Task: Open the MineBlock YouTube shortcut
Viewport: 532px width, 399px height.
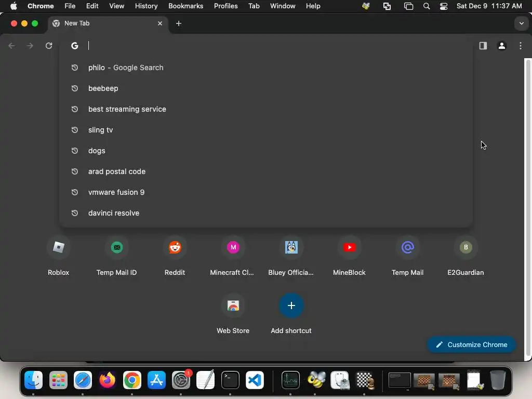Action: tap(350, 257)
